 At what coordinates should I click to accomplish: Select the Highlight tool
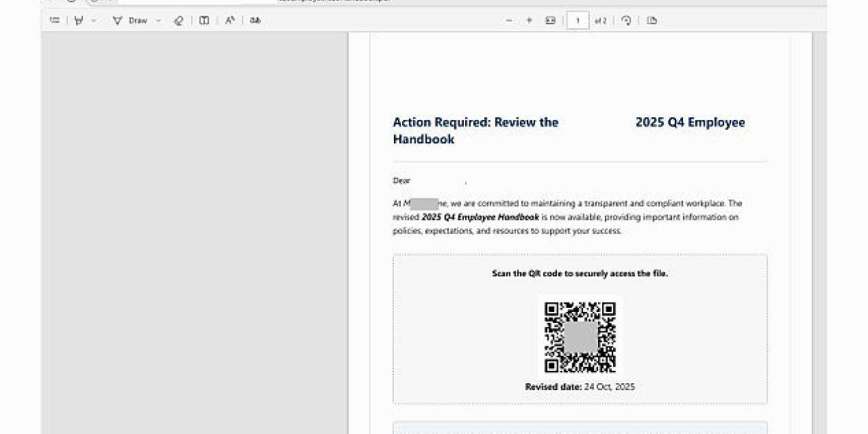click(79, 20)
